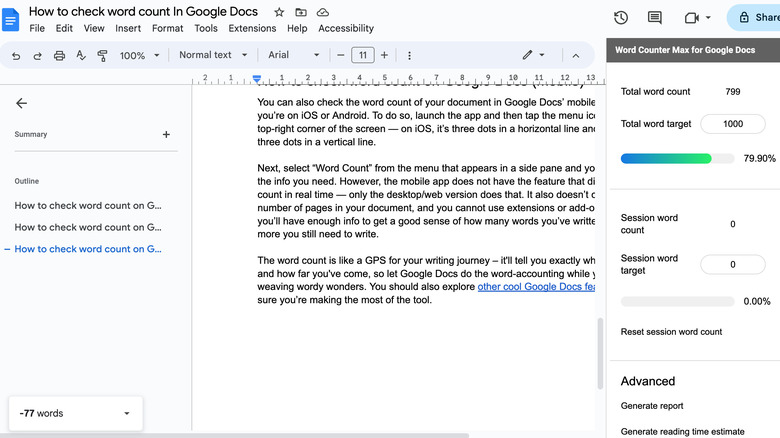Select the second outline heading

88,227
